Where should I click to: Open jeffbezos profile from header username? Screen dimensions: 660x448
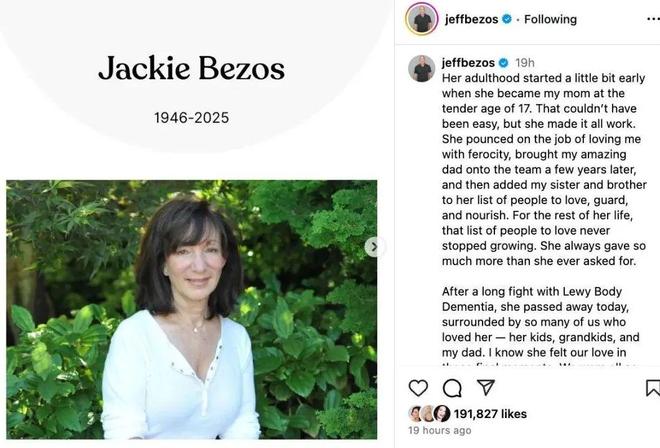[471, 19]
